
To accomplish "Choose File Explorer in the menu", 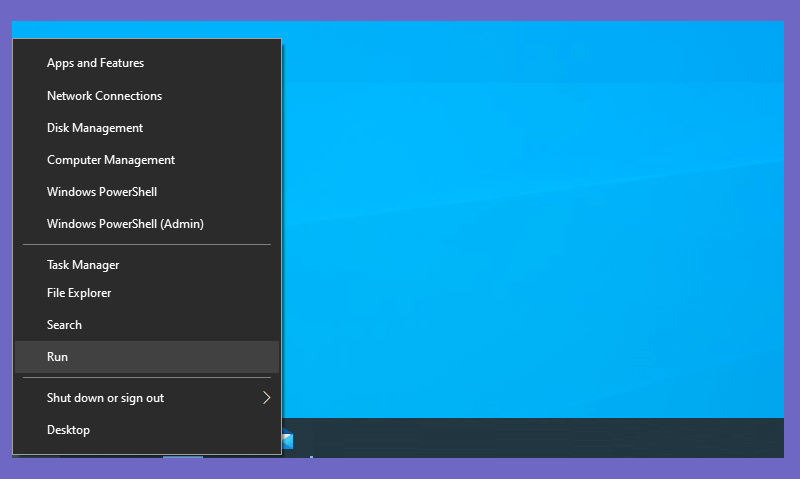I will pos(147,293).
